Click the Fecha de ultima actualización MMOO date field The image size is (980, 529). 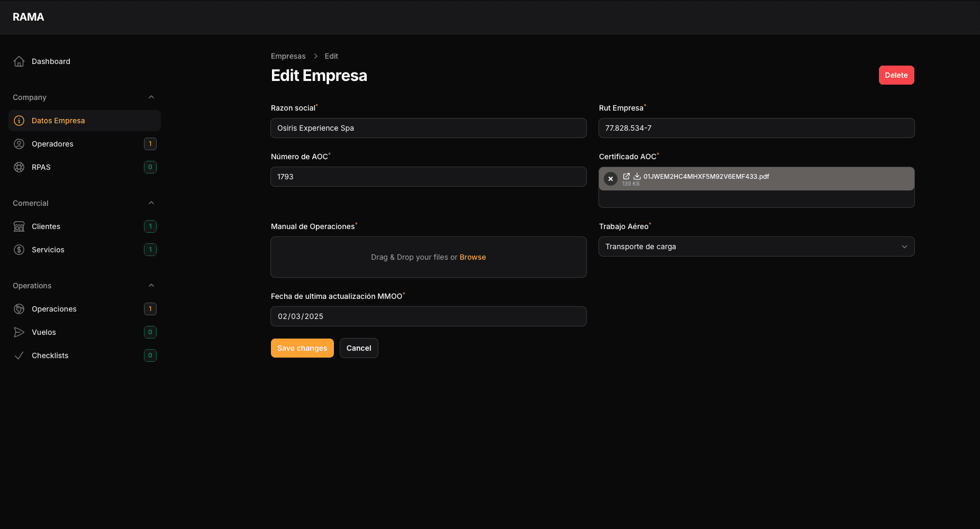[429, 316]
